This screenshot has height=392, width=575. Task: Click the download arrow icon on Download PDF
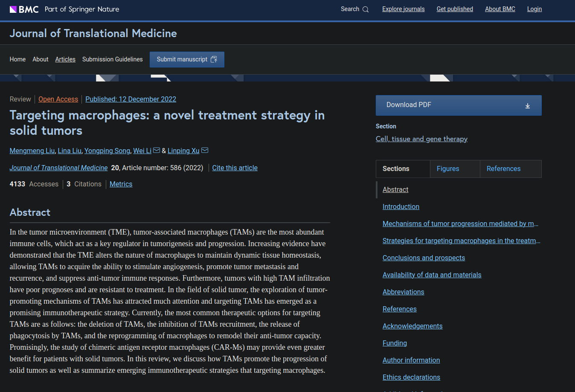point(528,106)
